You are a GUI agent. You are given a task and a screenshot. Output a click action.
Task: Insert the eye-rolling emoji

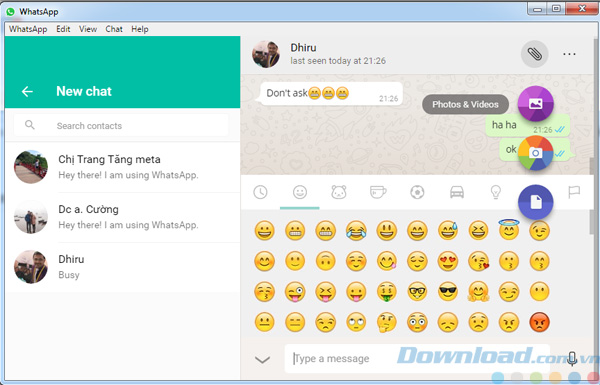356,322
